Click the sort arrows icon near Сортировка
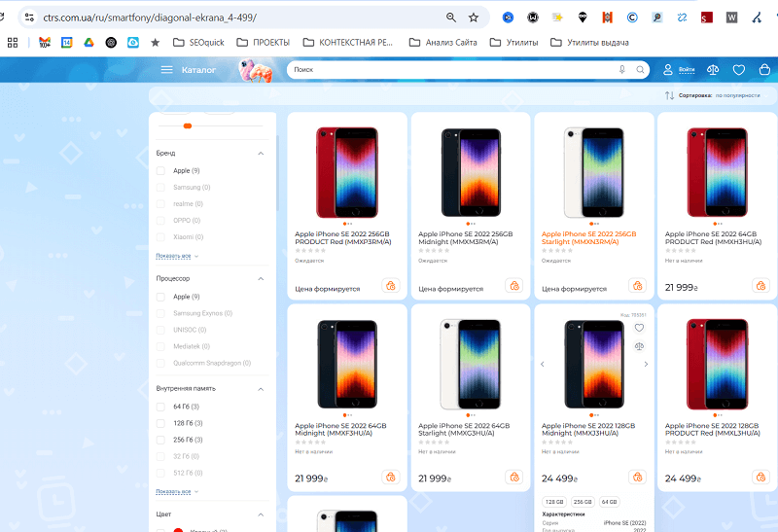The height and width of the screenshot is (532, 778). click(669, 95)
